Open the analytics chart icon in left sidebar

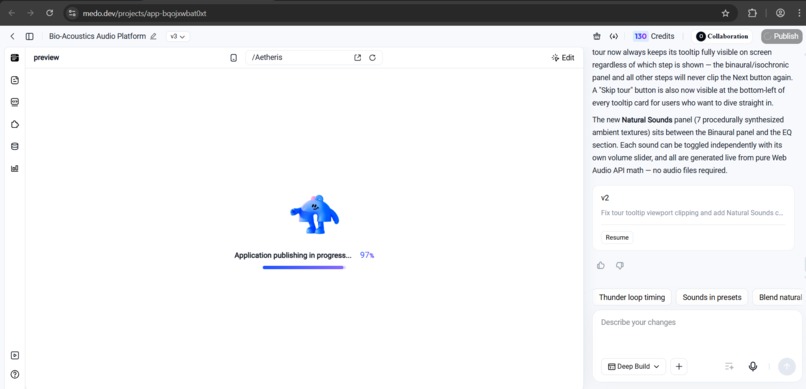14,168
